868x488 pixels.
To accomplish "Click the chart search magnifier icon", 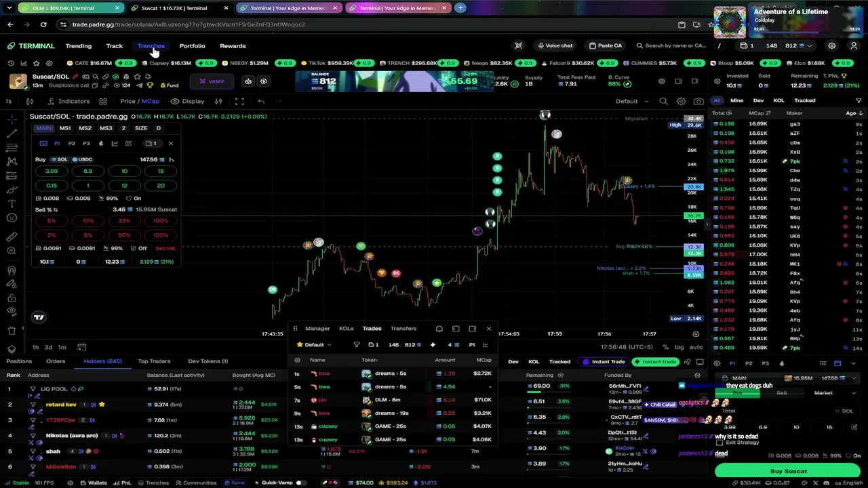I will pyautogui.click(x=663, y=101).
